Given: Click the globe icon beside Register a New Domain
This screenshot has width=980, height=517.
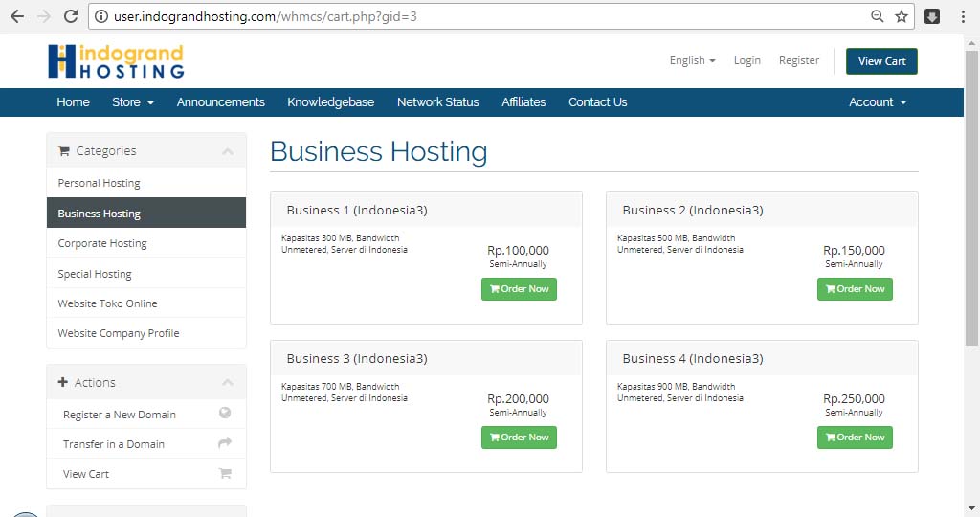Looking at the screenshot, I should [x=225, y=414].
